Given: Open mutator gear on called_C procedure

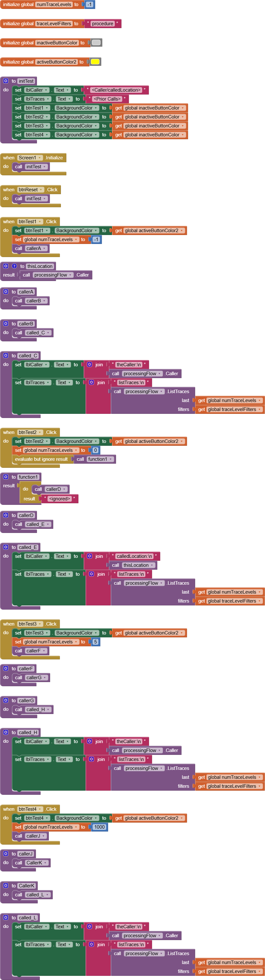Looking at the screenshot, I should 6,356.
